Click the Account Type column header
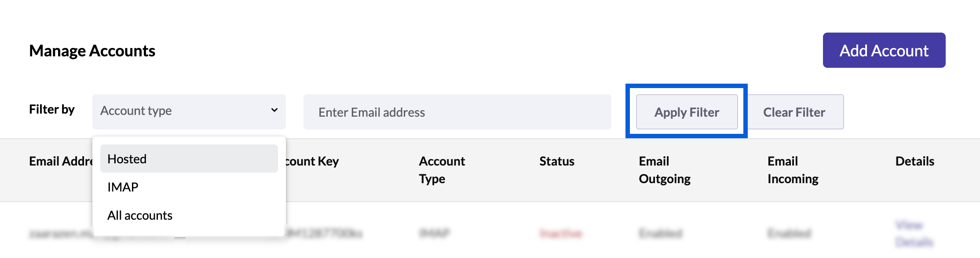The image size is (980, 258). tap(442, 170)
